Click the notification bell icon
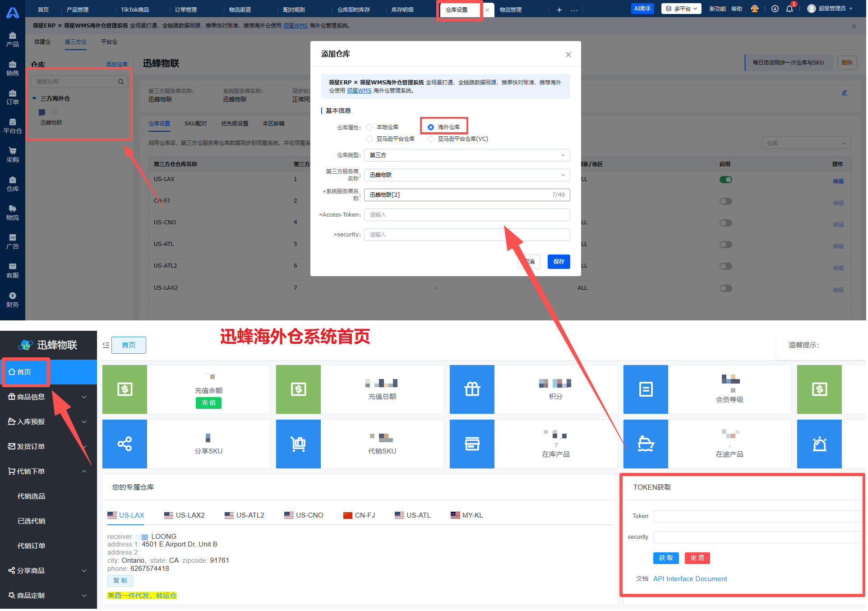Image resolution: width=868 pixels, height=611 pixels. (790, 9)
